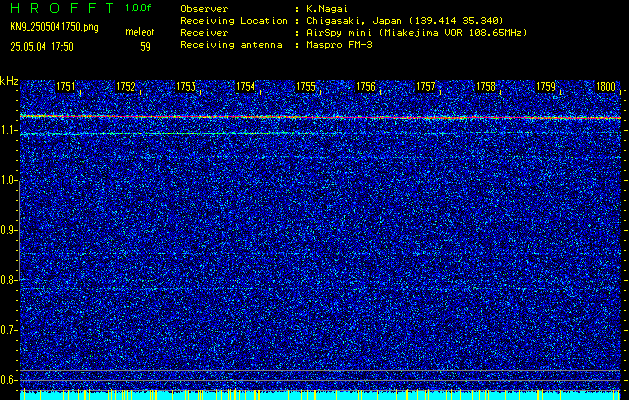Select the filename KN9_2505041750.png
The height and width of the screenshot is (400, 629).
coord(54,27)
